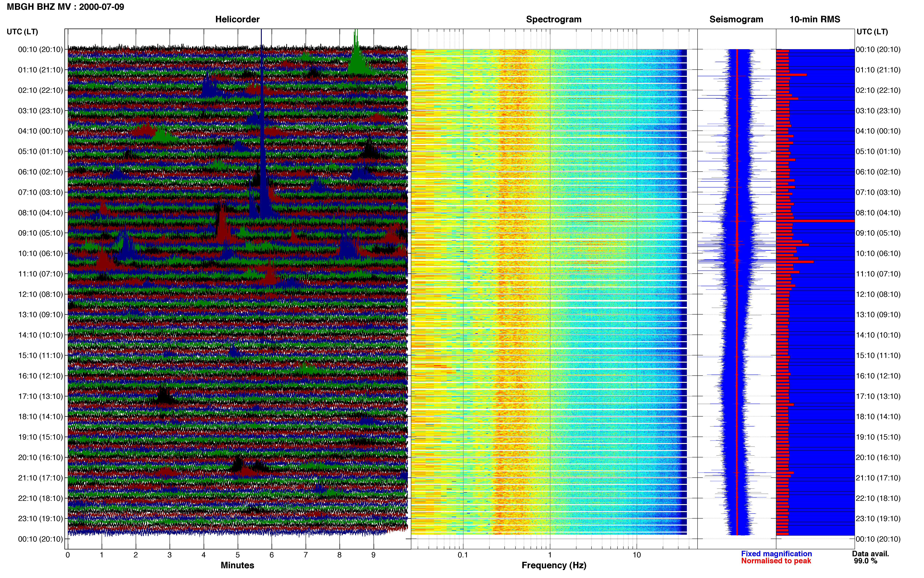
Task: Click left time label '18:10 (14:10)'
Action: point(41,417)
